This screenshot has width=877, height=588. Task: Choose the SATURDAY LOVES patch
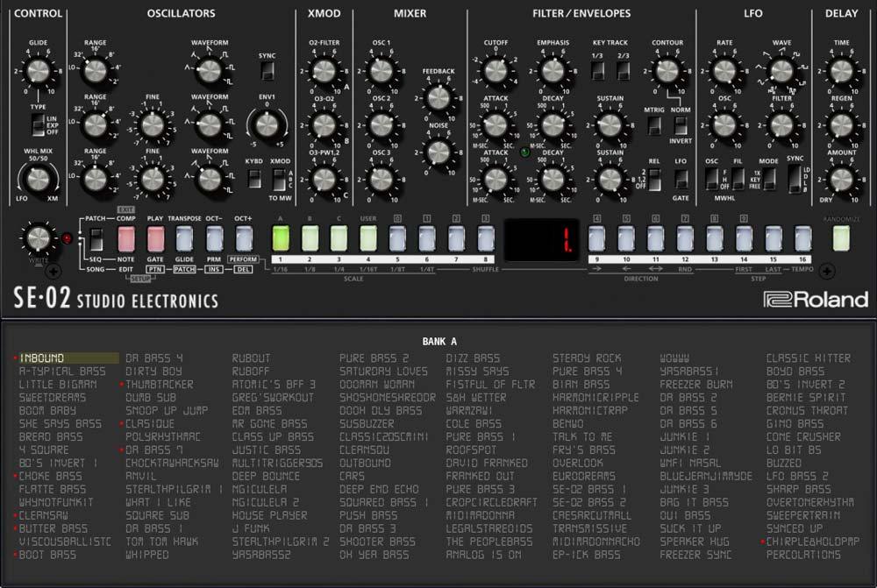[383, 372]
